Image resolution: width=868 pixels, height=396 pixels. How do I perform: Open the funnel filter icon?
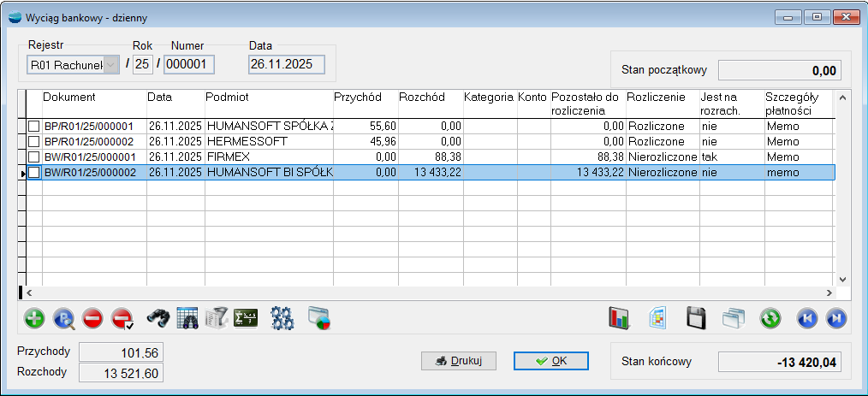217,319
